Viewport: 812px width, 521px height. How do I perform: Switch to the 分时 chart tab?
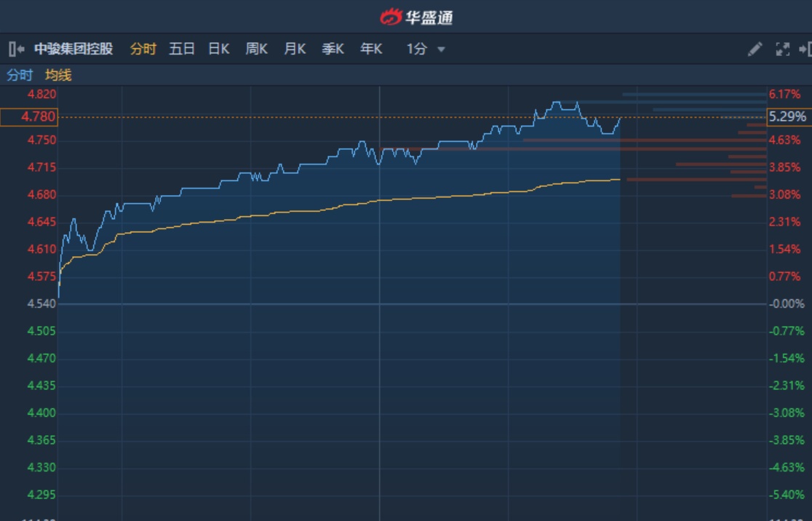pos(143,49)
